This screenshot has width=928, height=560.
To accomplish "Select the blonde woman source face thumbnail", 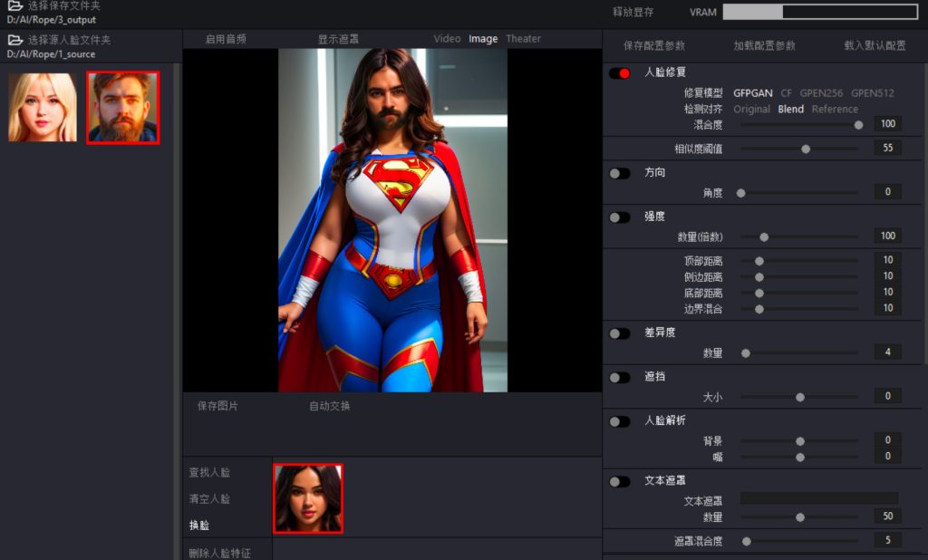I will (43, 108).
